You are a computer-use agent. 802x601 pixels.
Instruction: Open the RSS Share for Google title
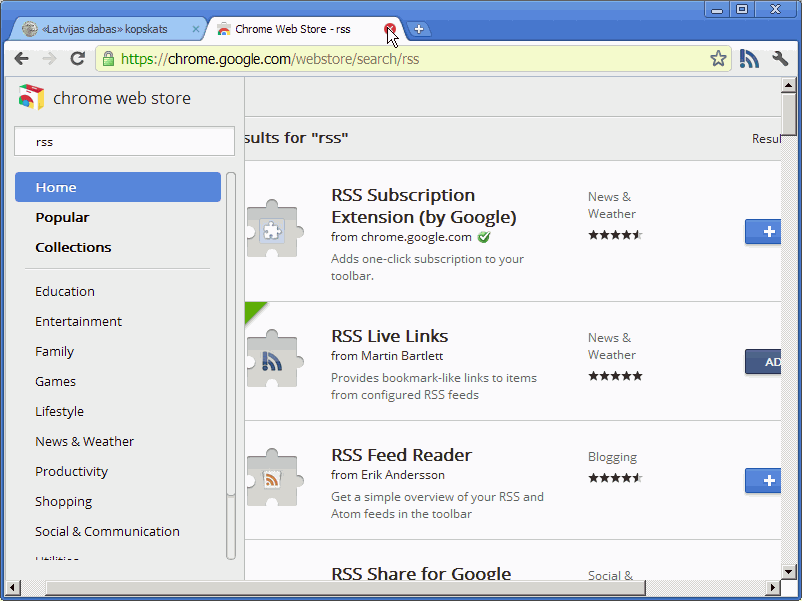421,573
